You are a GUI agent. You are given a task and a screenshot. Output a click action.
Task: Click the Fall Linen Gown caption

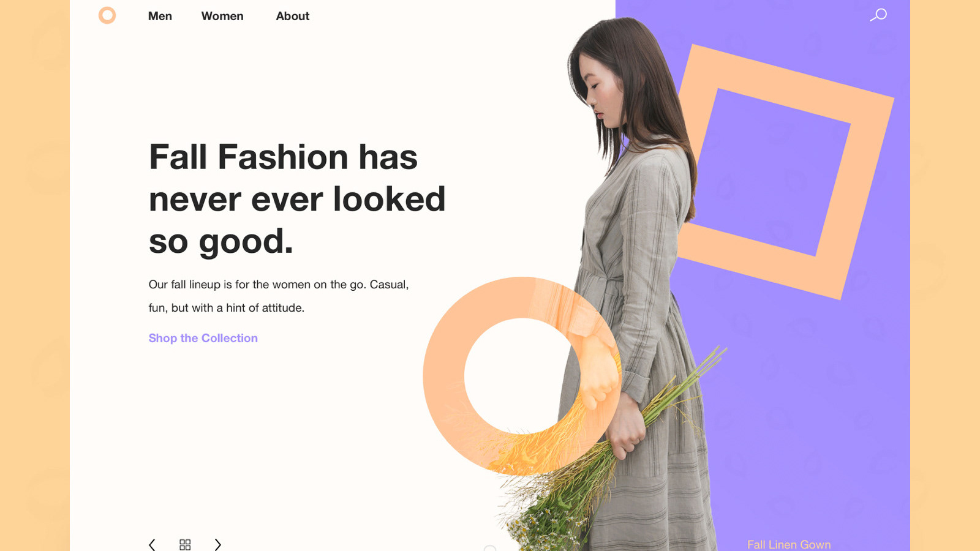[789, 544]
